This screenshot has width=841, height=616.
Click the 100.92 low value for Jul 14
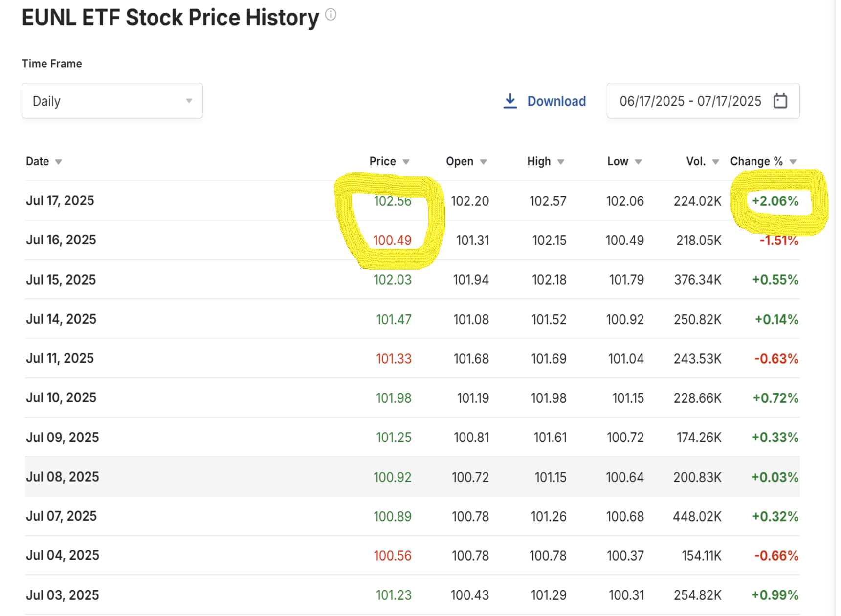click(x=625, y=319)
